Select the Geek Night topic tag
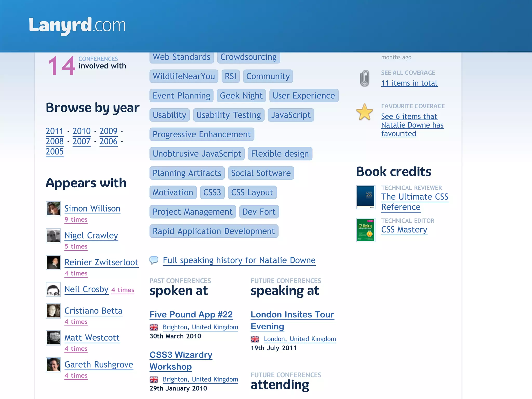 point(241,96)
